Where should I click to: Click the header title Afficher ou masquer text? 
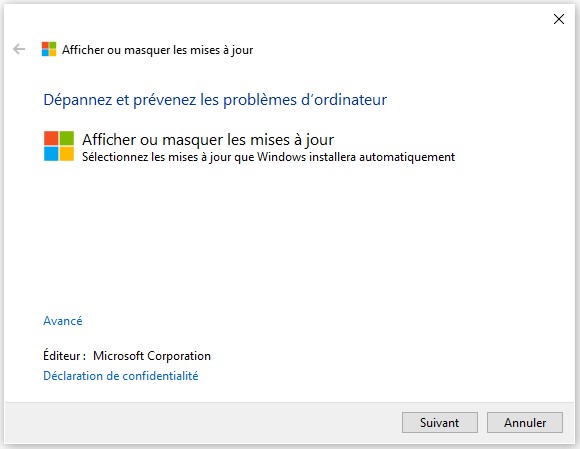click(x=157, y=50)
